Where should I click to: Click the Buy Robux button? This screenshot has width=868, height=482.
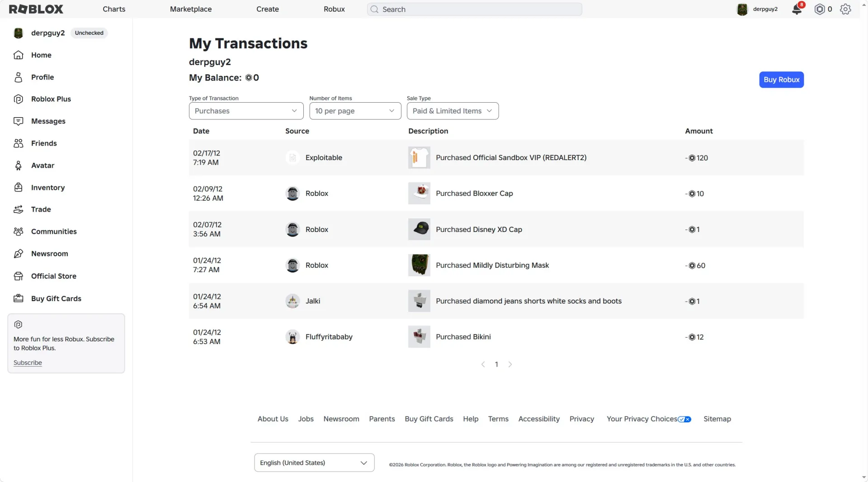coord(781,80)
